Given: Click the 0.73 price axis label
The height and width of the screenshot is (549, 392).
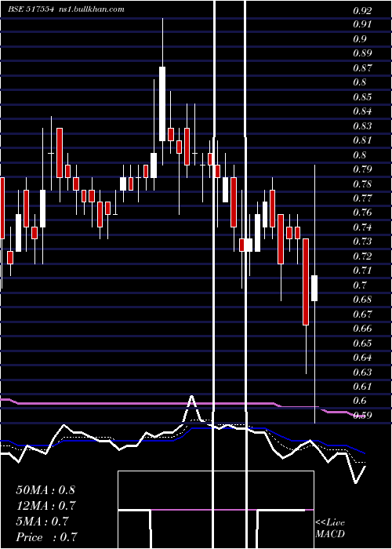Looking at the screenshot, I should click(362, 242).
